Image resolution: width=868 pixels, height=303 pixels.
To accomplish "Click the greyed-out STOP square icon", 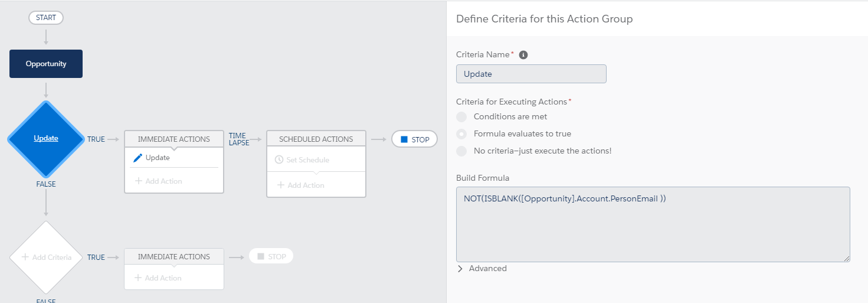I will click(x=261, y=256).
